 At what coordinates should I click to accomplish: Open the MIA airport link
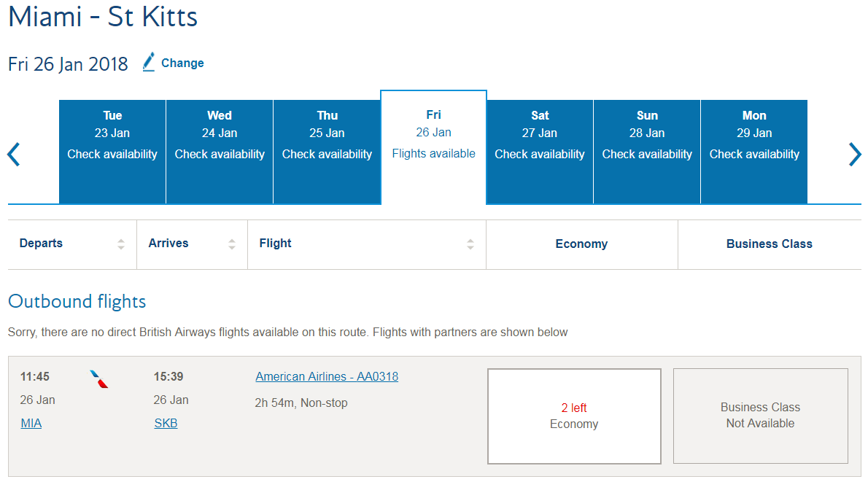tap(31, 424)
